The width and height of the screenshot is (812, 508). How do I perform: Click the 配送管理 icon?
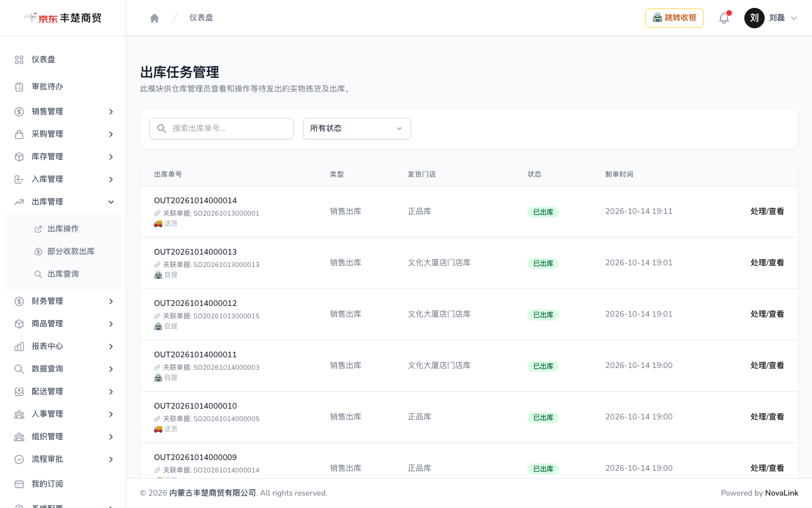pyautogui.click(x=19, y=392)
